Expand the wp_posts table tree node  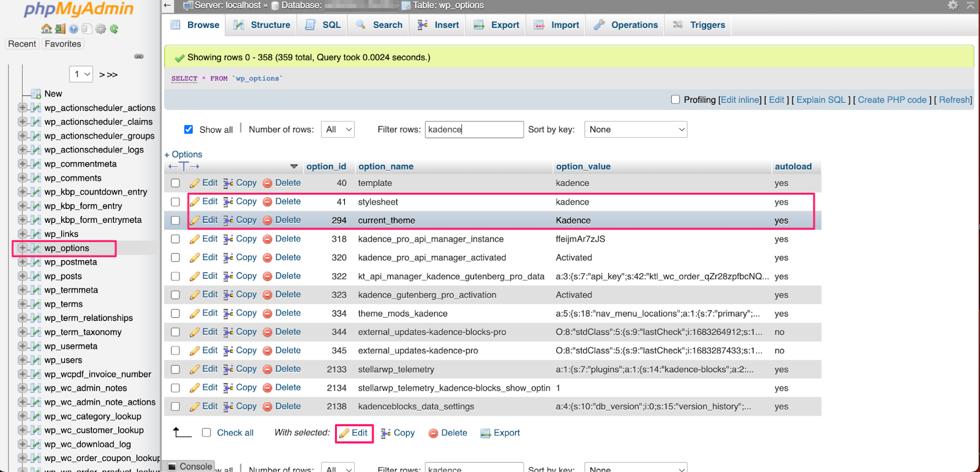pos(23,276)
